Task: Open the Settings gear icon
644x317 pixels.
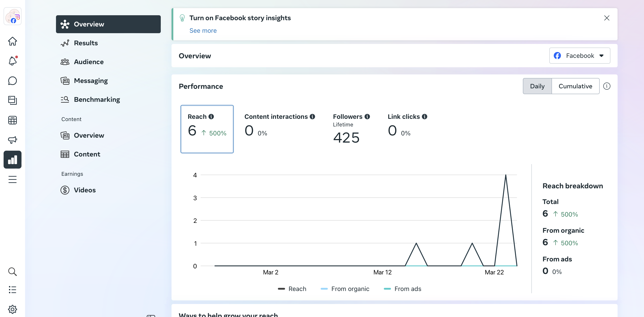Action: [13, 309]
